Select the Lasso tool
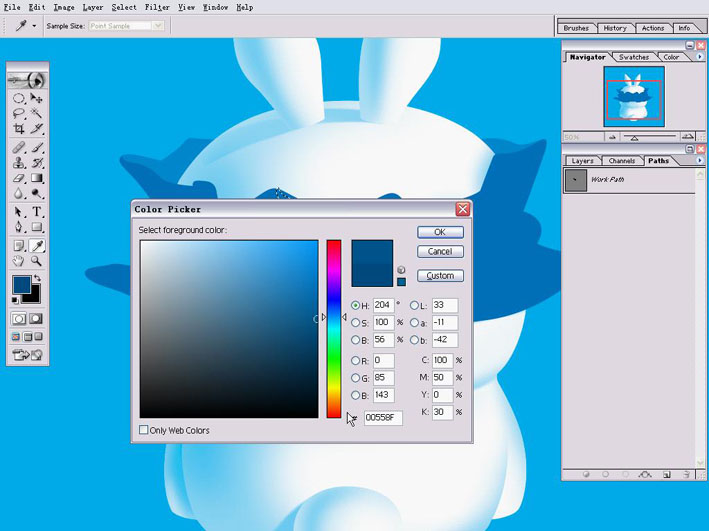709x531 pixels. coord(19,113)
